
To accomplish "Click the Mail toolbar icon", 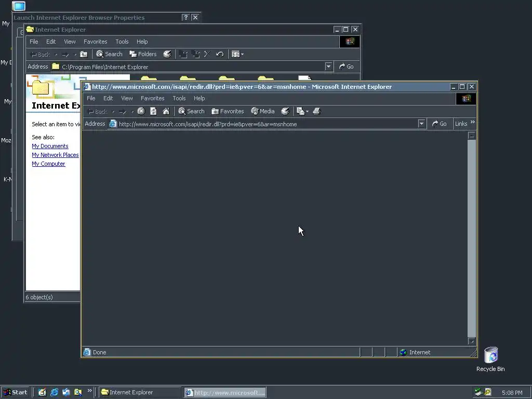I will point(301,111).
